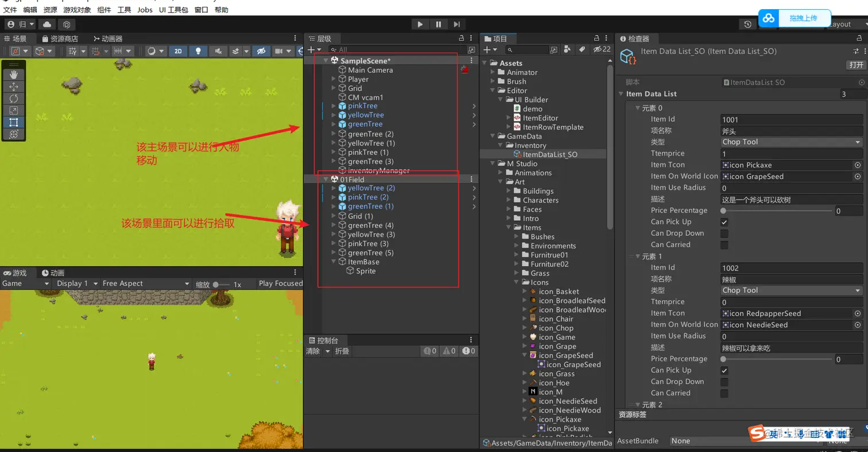Select the Move tool in Scene view
The width and height of the screenshot is (868, 452).
coord(14,86)
